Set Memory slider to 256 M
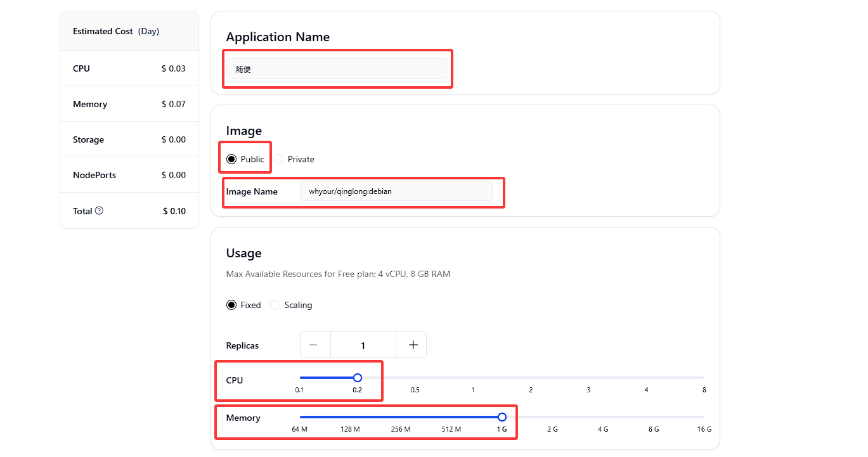This screenshot has height=457, width=868. pos(401,417)
